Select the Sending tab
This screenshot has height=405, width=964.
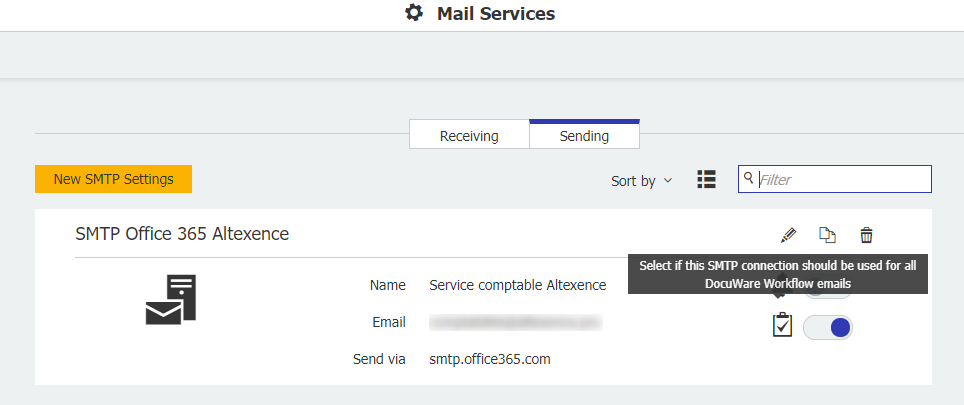(x=584, y=135)
